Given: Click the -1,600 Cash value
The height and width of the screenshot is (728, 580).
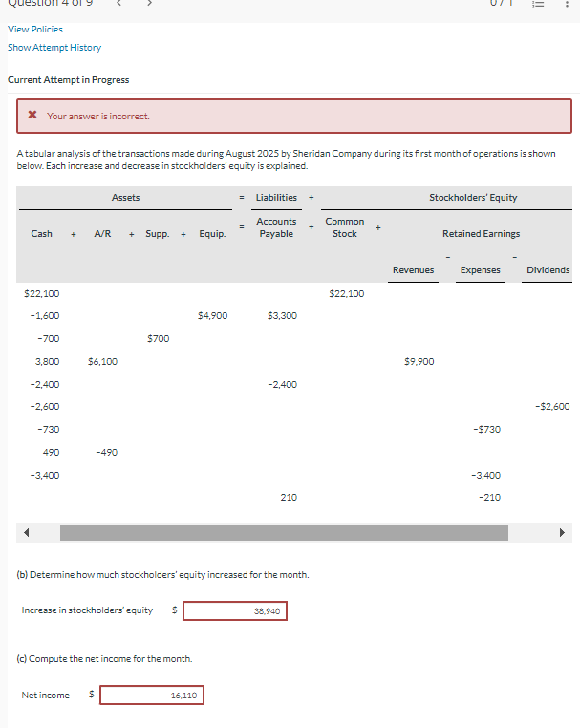Looking at the screenshot, I should pos(45,315).
